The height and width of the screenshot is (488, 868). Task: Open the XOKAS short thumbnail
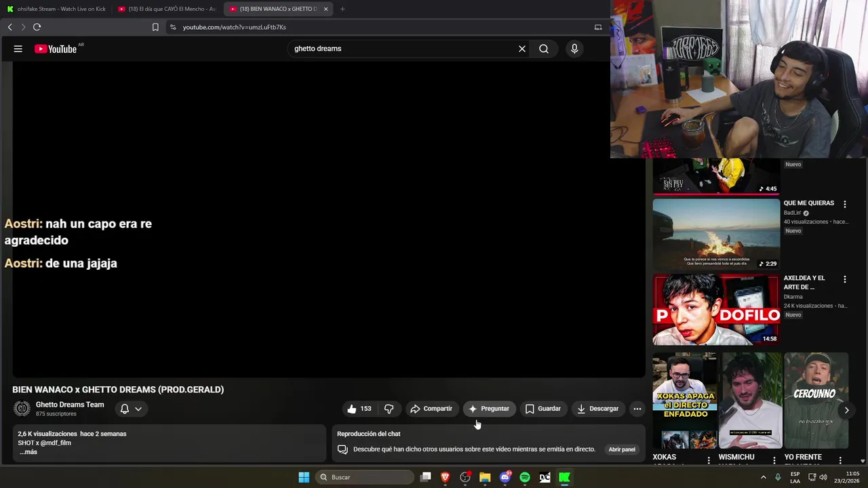685,401
